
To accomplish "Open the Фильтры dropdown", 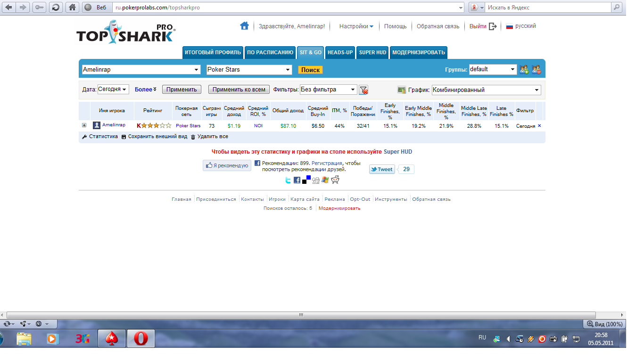I will click(329, 90).
